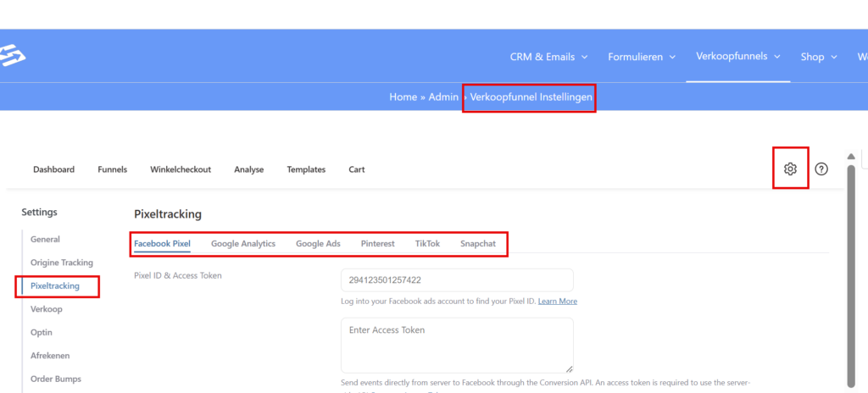
Task: Click the site logo icon
Action: click(13, 56)
